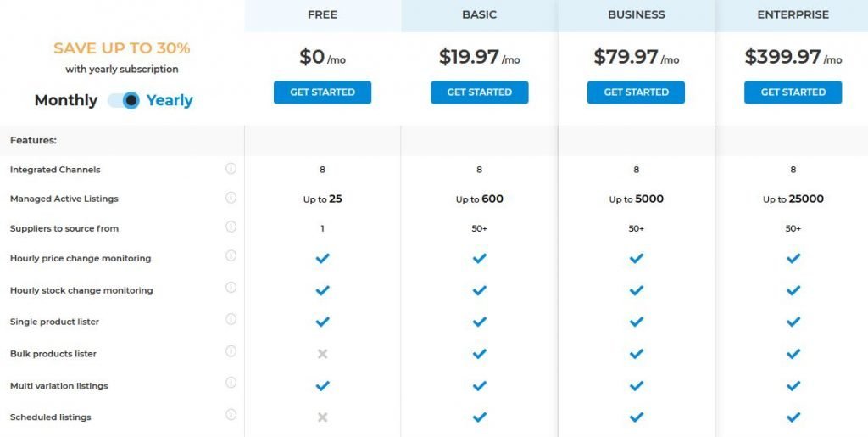The height and width of the screenshot is (437, 868).
Task: Click the Basic plan's Scheduled listings checkmark
Action: pyautogui.click(x=480, y=417)
